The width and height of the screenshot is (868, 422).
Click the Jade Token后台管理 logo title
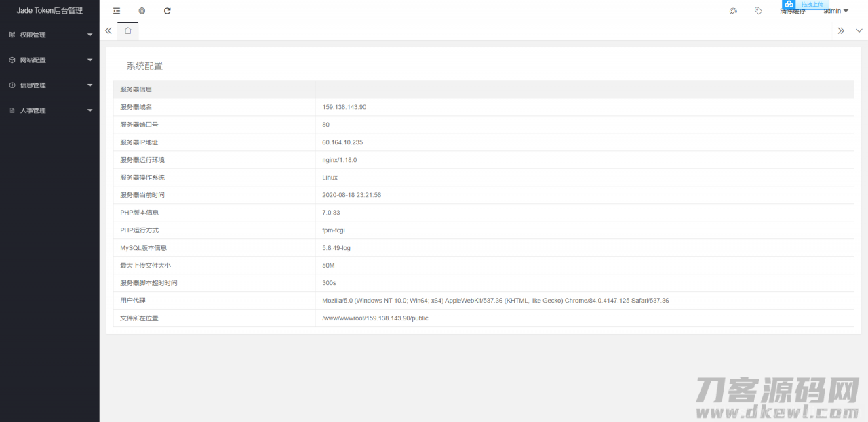(50, 11)
